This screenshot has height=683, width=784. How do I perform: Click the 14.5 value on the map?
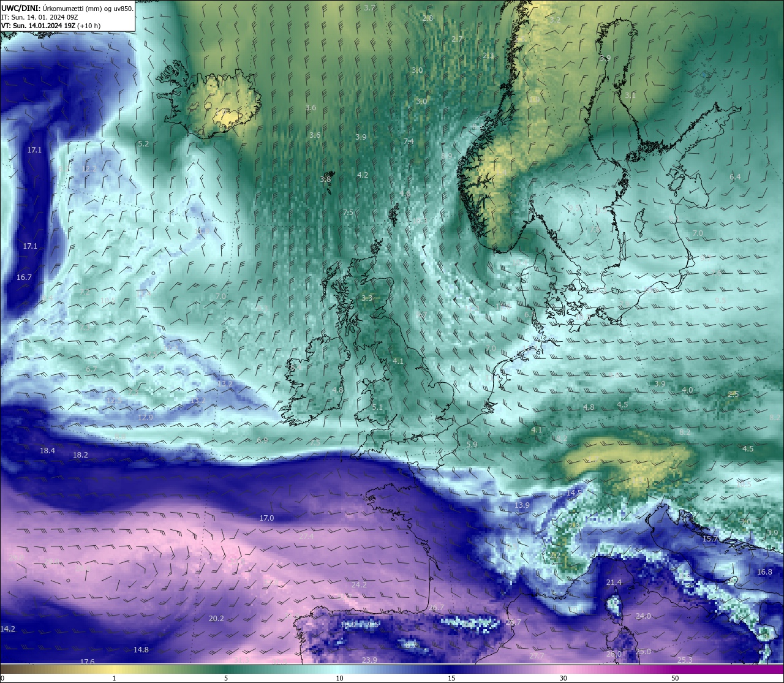tap(574, 493)
